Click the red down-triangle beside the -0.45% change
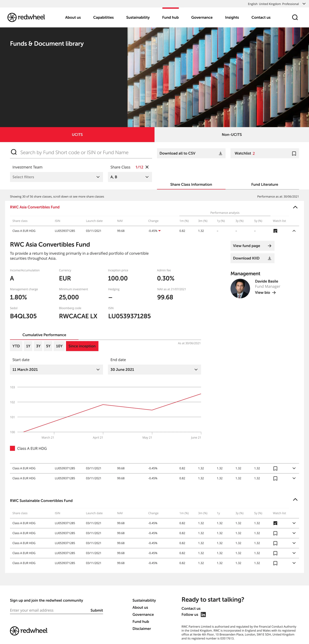Image resolution: width=309 pixels, height=644 pixels. pyautogui.click(x=159, y=231)
